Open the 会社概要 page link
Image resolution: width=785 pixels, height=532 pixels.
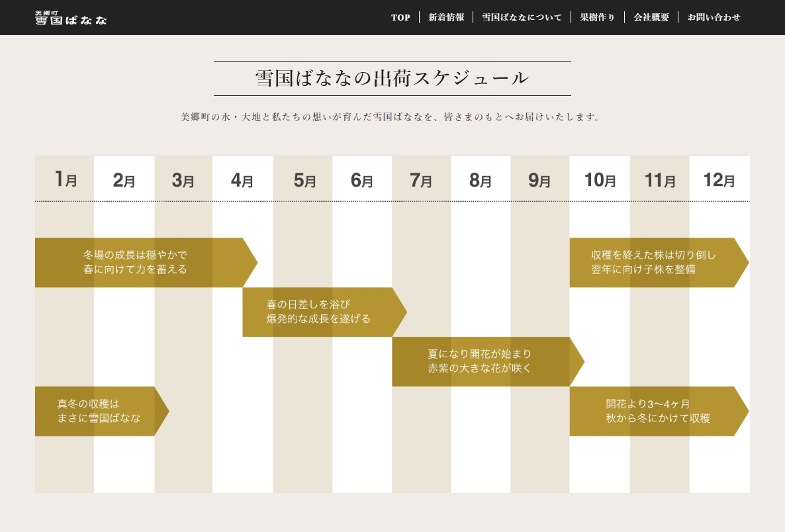point(651,17)
